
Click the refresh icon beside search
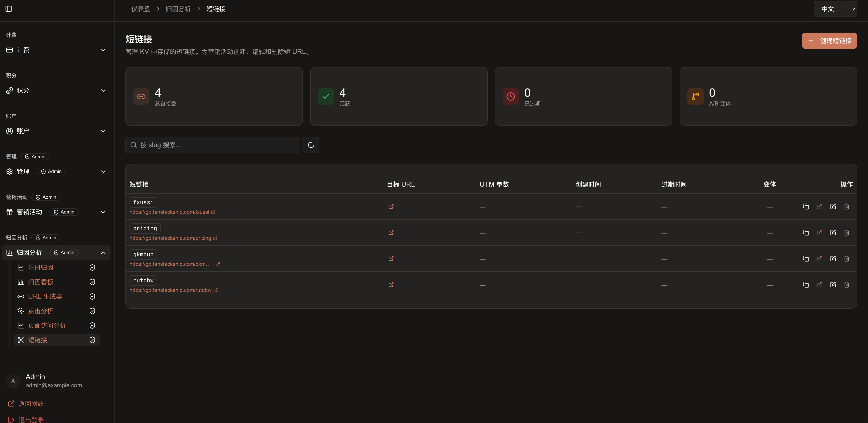[x=311, y=145]
